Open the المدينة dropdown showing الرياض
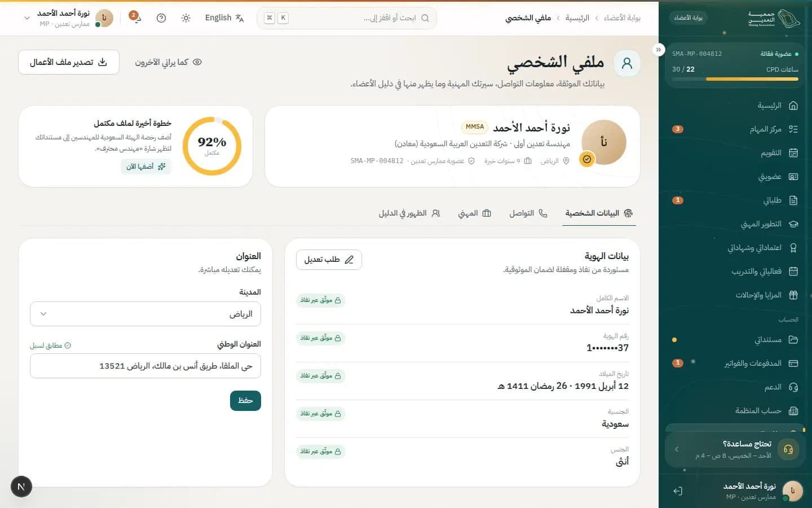 point(145,314)
